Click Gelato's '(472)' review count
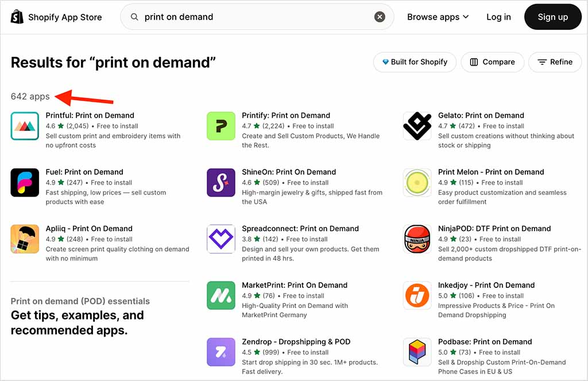This screenshot has height=381, width=588. (x=466, y=126)
